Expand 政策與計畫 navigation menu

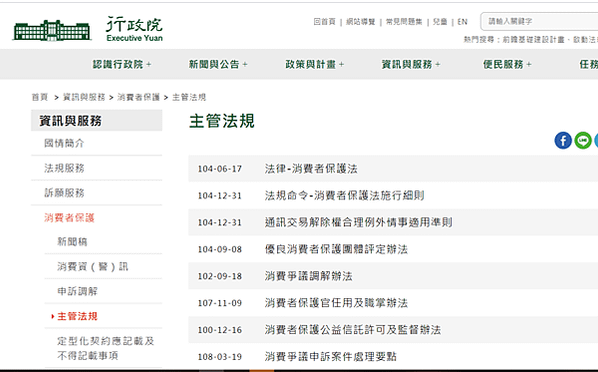[x=315, y=64]
